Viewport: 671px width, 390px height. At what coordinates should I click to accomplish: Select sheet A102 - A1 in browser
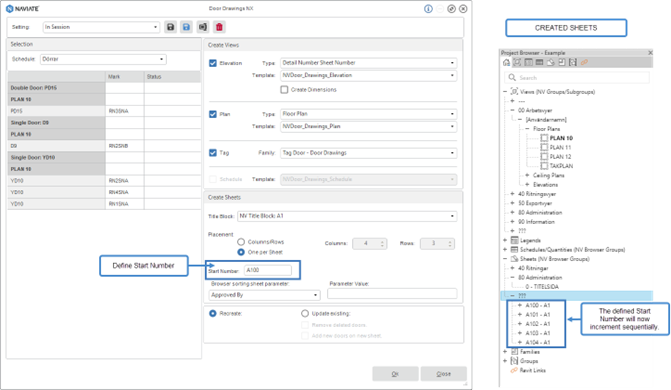[x=538, y=324]
